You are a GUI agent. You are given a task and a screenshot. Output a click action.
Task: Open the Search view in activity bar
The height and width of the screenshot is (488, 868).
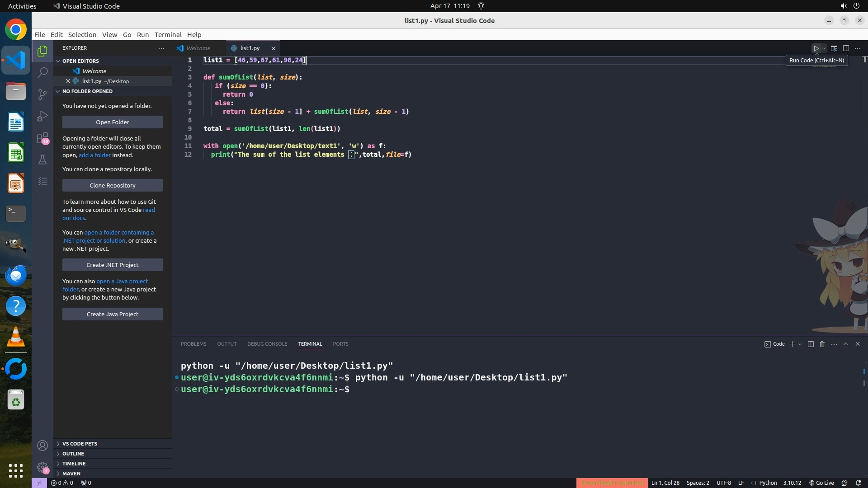coord(42,72)
